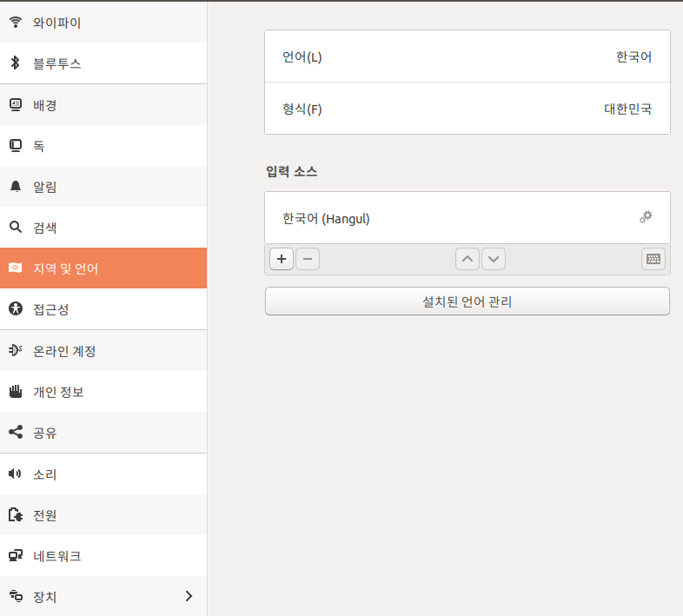Click the flag icon beside 지역 및 언어
The width and height of the screenshot is (683, 616).
(x=16, y=268)
